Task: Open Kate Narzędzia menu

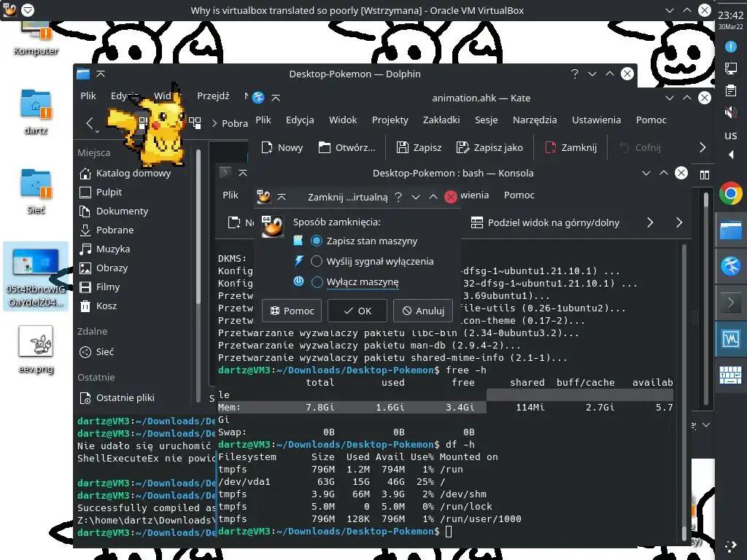Action: [535, 120]
